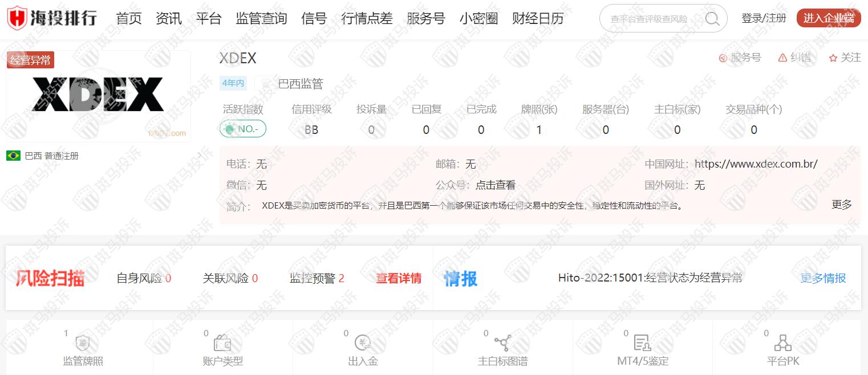Click the XDEX platform title
The height and width of the screenshot is (375, 868).
point(238,58)
